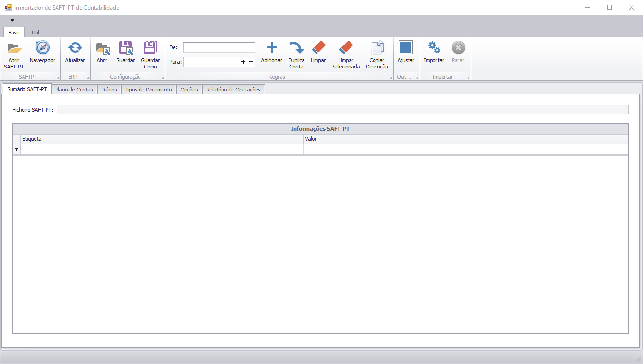Switch to the Util ribbon tab
This screenshot has height=364, width=643.
(35, 33)
